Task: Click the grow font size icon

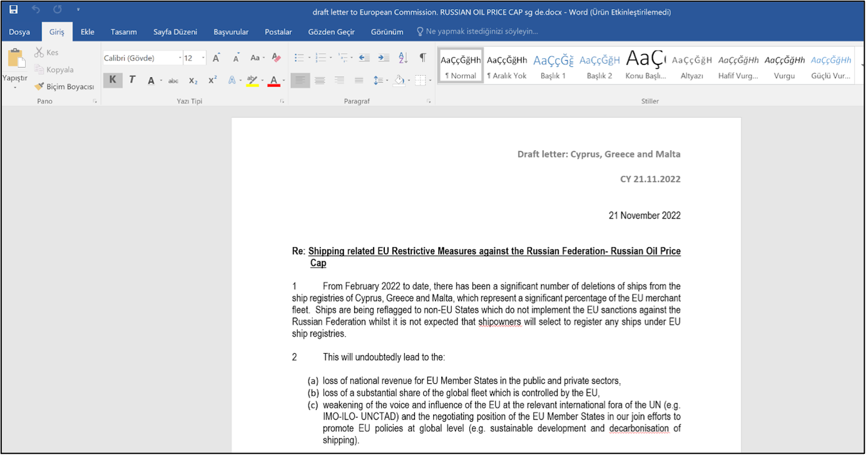Action: (x=216, y=58)
